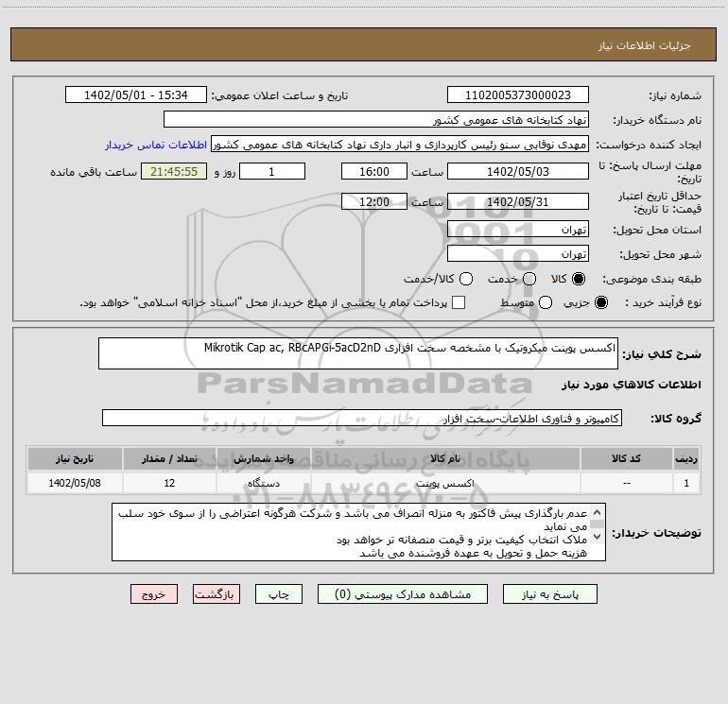Click the price validity date 1402/05/31
Image resolution: width=728 pixels, height=704 pixels.
click(x=518, y=201)
